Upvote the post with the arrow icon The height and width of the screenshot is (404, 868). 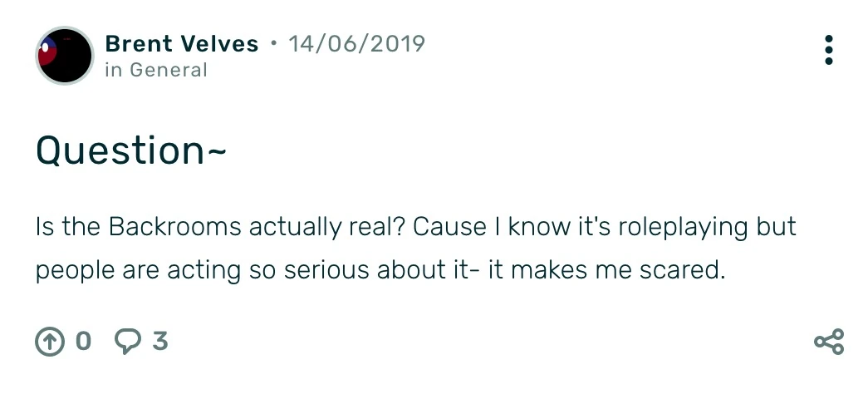(50, 342)
